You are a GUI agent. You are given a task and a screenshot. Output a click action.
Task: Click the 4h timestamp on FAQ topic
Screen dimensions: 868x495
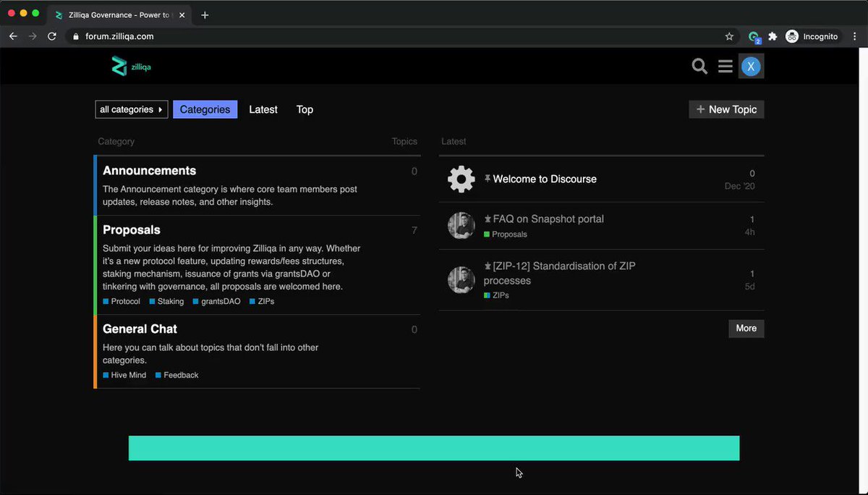[x=750, y=232]
